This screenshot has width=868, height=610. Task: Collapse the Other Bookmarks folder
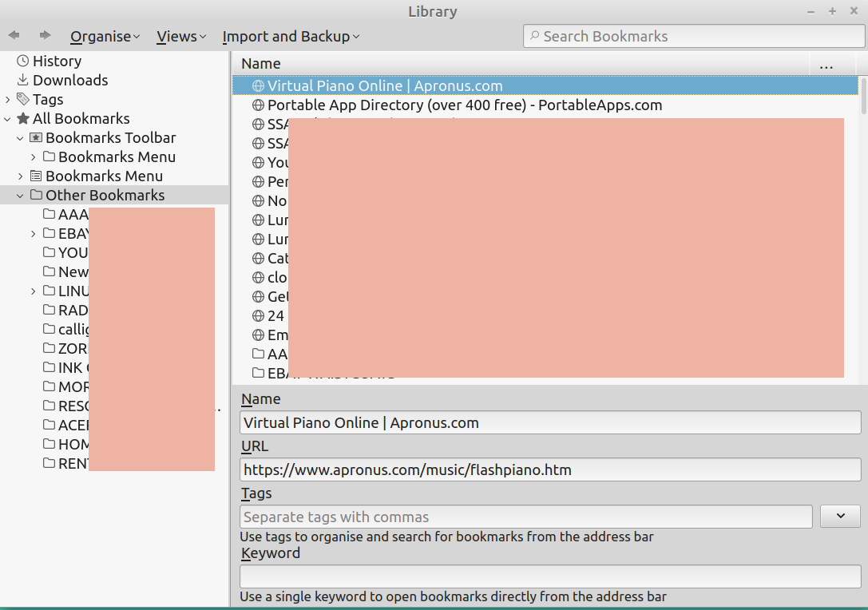pyautogui.click(x=21, y=196)
